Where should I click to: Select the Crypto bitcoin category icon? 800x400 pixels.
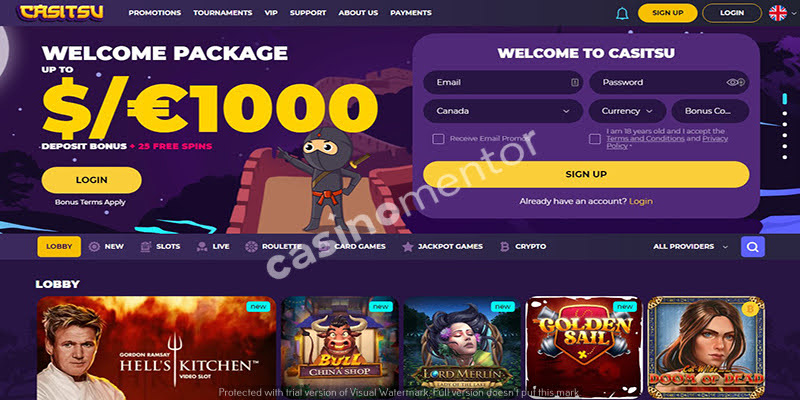click(x=505, y=247)
